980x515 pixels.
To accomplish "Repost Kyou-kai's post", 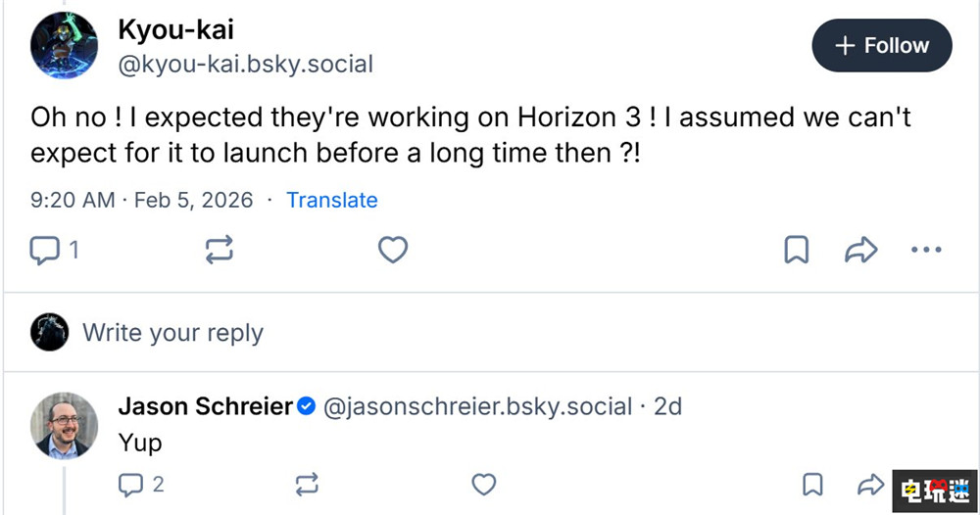I will pos(219,251).
